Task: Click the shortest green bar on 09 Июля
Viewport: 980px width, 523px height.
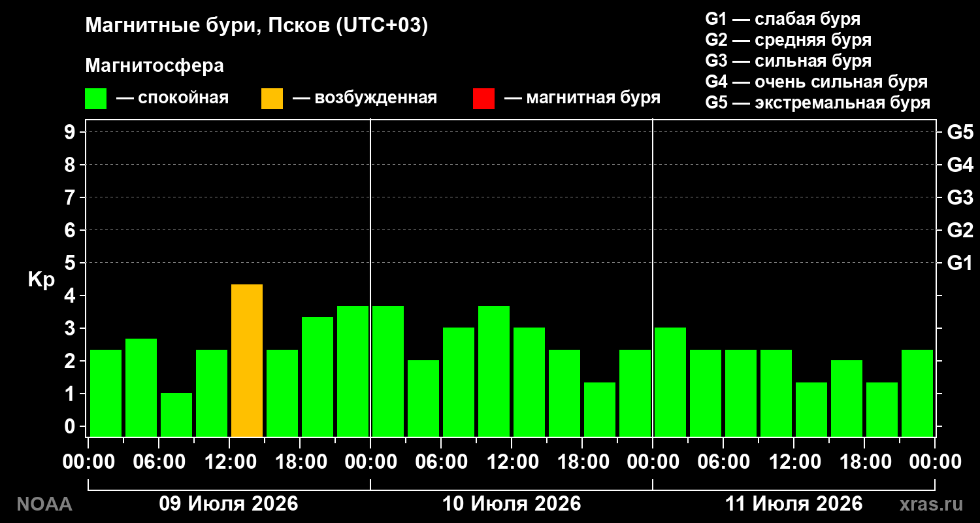Action: click(x=176, y=414)
